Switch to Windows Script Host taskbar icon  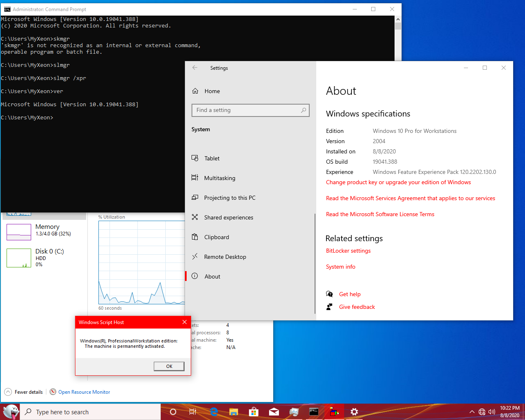334,412
